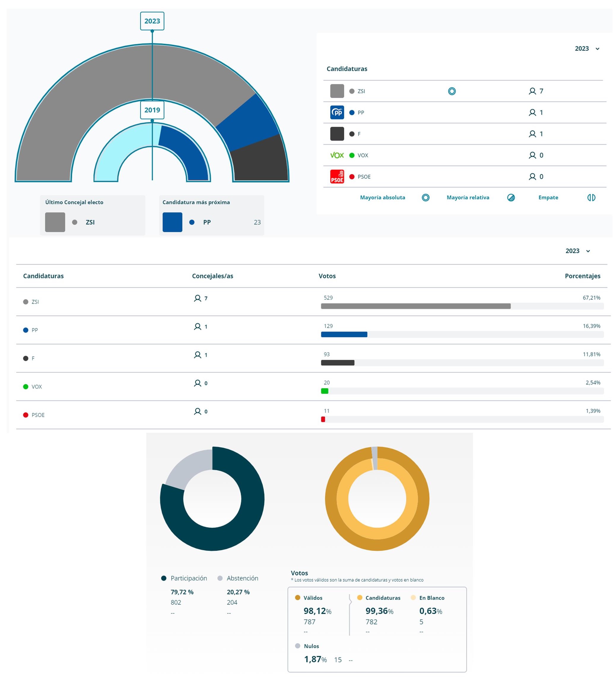Click the councillor person icon in VOX row of top panel
This screenshot has width=616, height=677.
(x=532, y=155)
